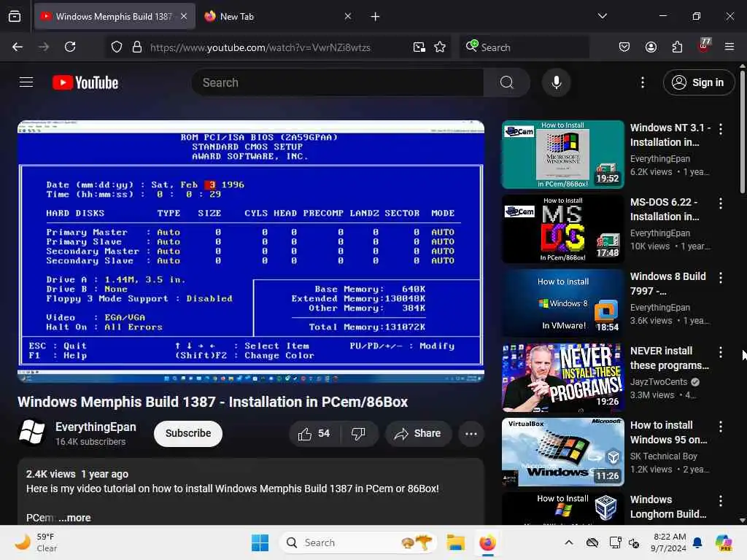Open Firefox View icon in tab bar

(15, 17)
